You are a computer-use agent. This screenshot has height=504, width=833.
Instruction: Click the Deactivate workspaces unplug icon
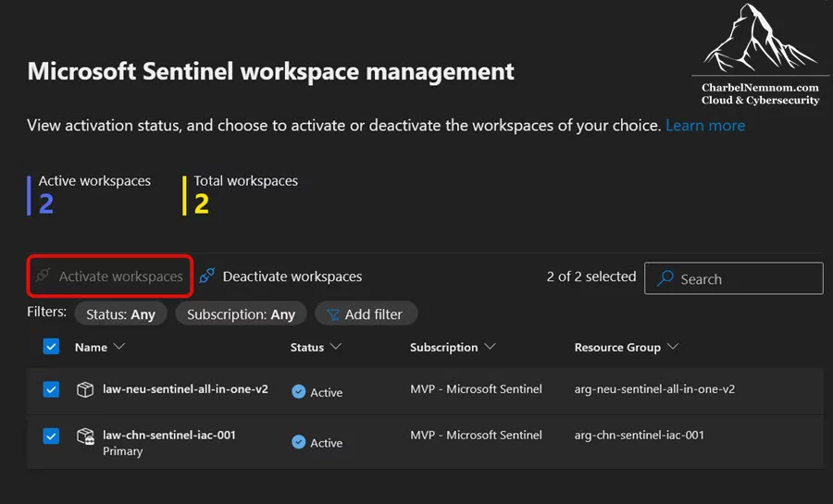pos(206,276)
